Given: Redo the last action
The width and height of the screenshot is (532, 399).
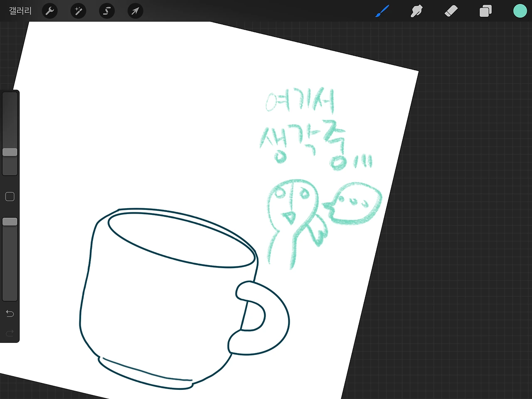Looking at the screenshot, I should click(x=10, y=333).
